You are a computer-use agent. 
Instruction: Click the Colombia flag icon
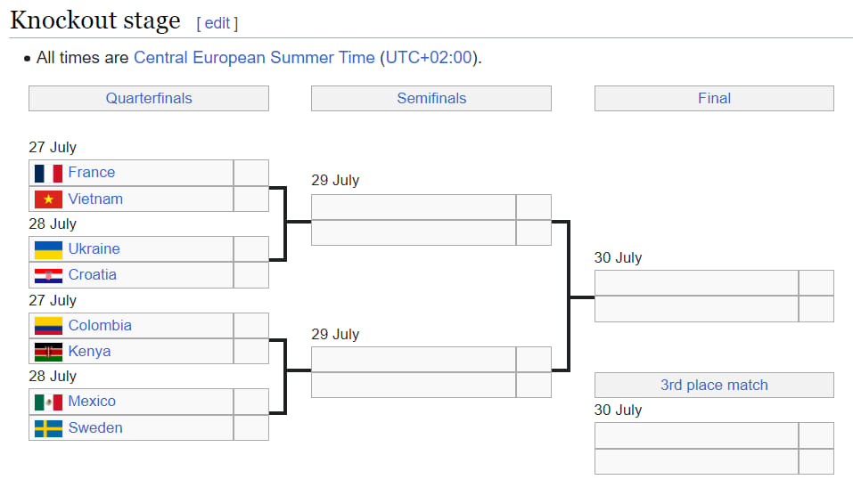[48, 326]
